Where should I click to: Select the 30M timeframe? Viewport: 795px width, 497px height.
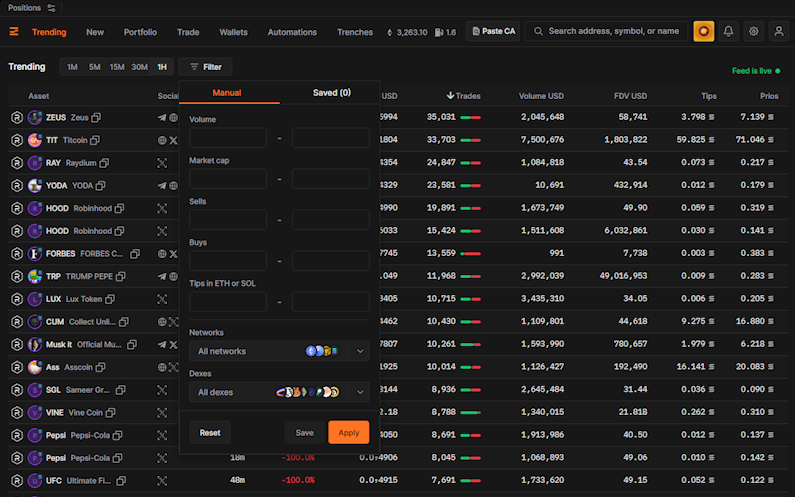(x=139, y=67)
